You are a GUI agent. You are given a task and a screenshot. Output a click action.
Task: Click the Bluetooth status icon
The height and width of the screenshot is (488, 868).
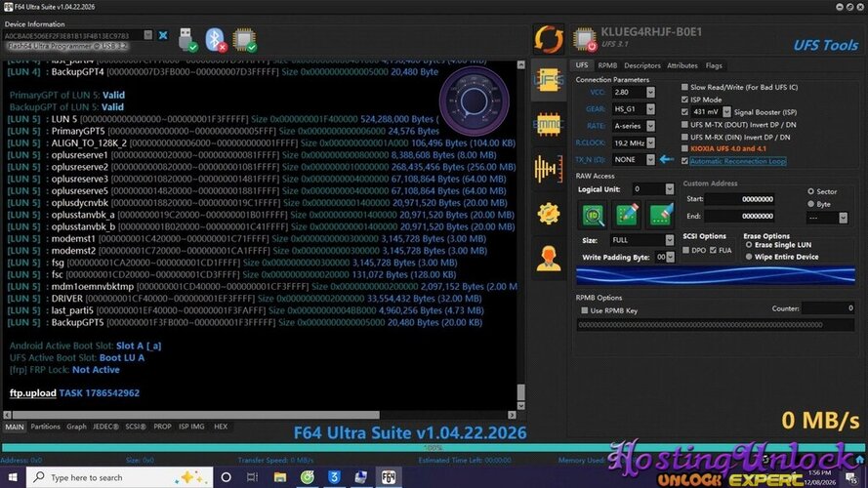[216, 40]
